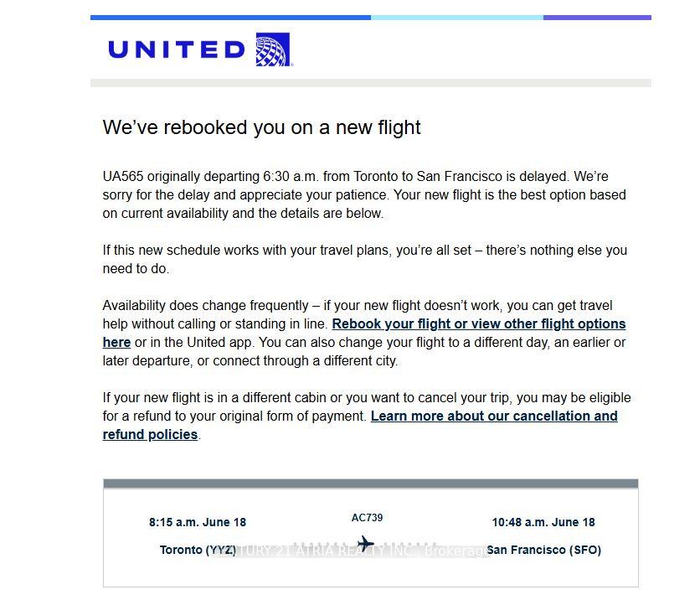The height and width of the screenshot is (600, 700).
Task: Click the 'refund policies' link text
Action: coord(150,435)
